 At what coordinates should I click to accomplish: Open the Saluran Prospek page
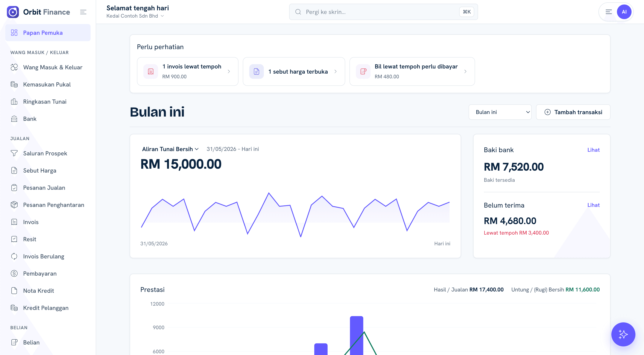48,153
